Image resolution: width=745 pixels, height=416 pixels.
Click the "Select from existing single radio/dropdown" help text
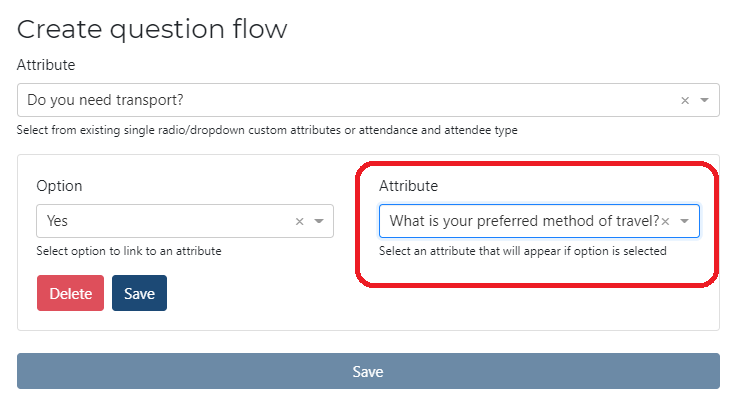[x=267, y=130]
